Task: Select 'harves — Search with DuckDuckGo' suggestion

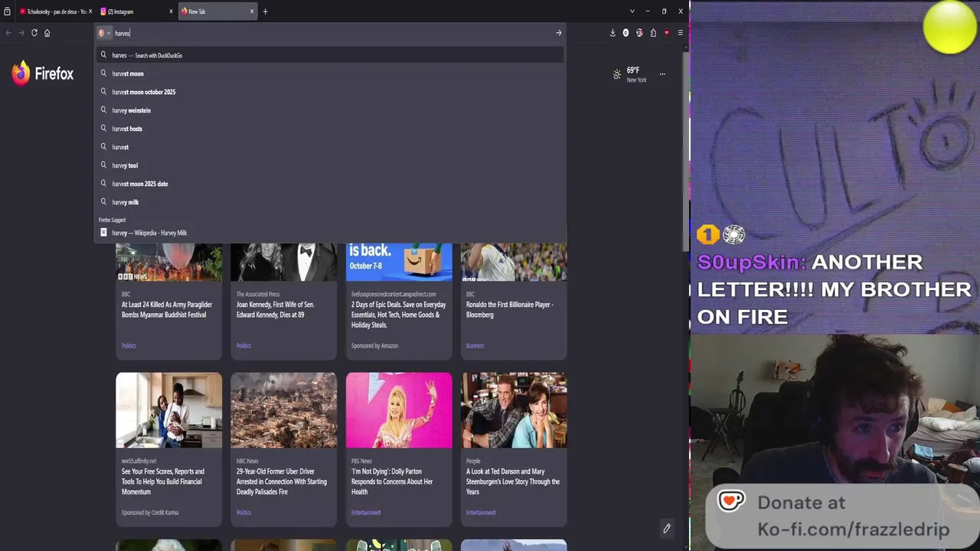Action: click(x=330, y=55)
